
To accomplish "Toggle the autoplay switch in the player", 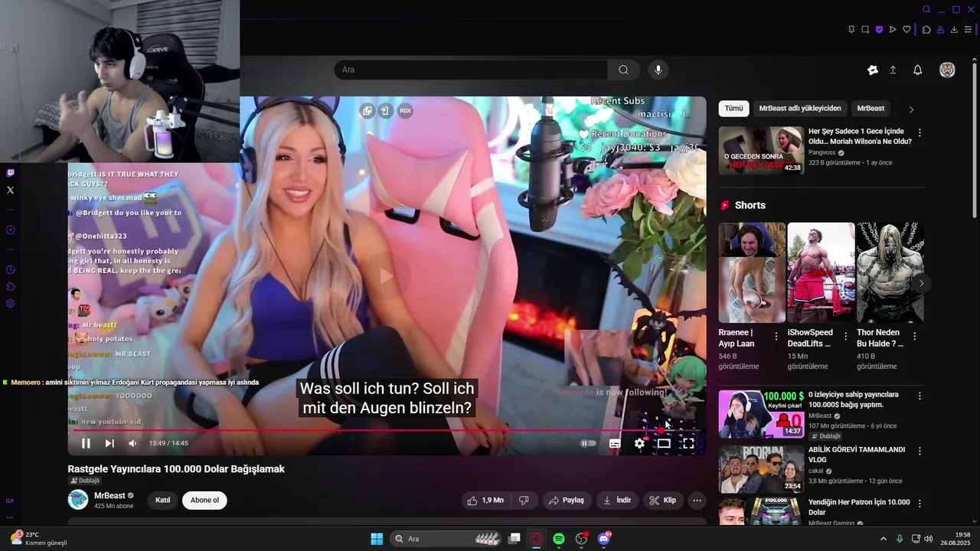I will point(588,443).
